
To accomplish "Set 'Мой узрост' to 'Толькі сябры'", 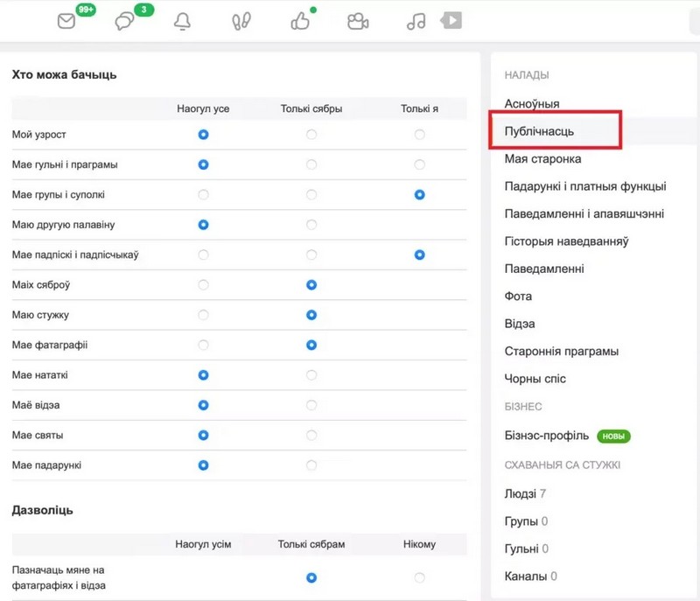I will [311, 135].
